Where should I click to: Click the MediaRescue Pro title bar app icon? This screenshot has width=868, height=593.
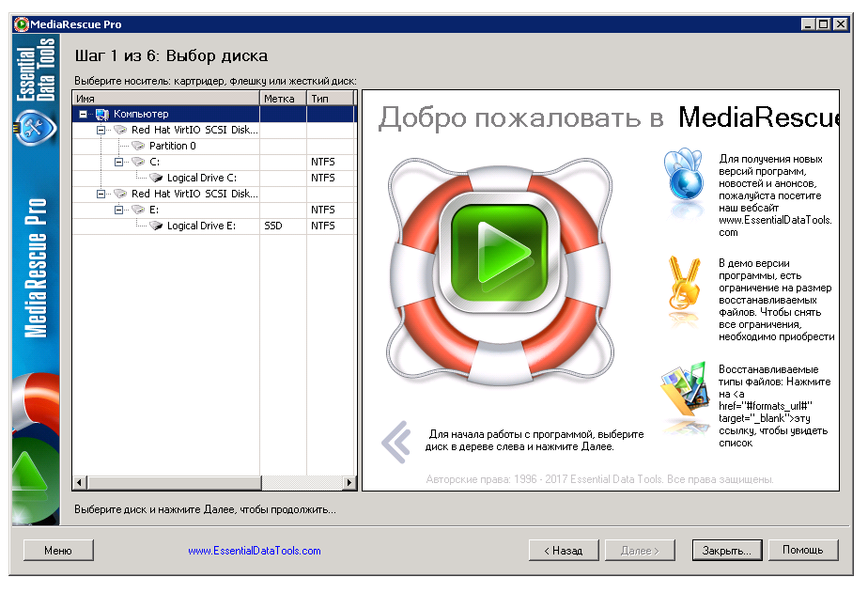(21, 24)
